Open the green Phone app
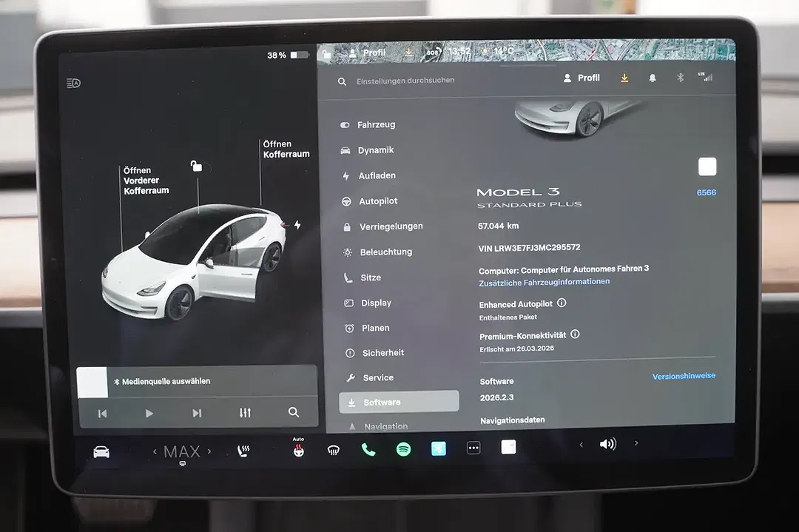Screen dimensions: 799x532 point(368,449)
